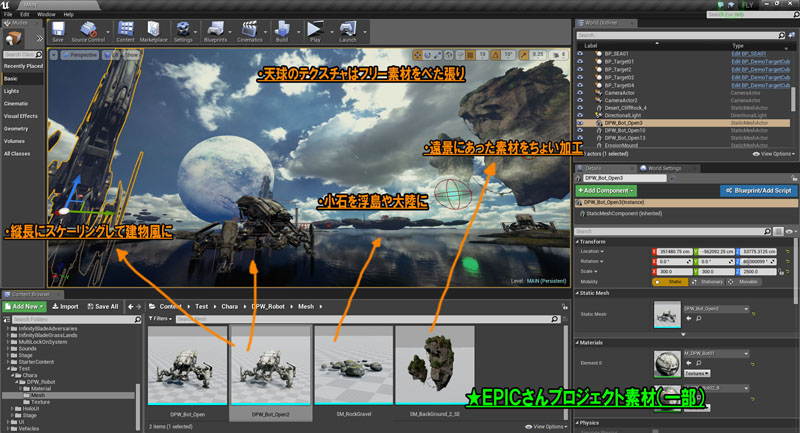Viewport: 800px width, 433px height.
Task: Expand the InfinityBladeAdversaries folder
Action: 8,328
